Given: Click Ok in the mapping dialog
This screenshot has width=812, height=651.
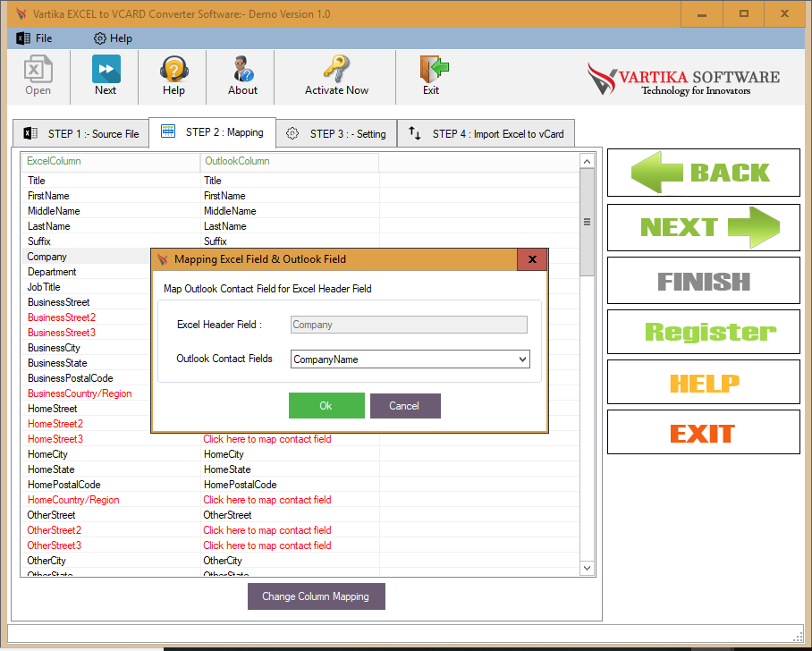Looking at the screenshot, I should [x=326, y=405].
